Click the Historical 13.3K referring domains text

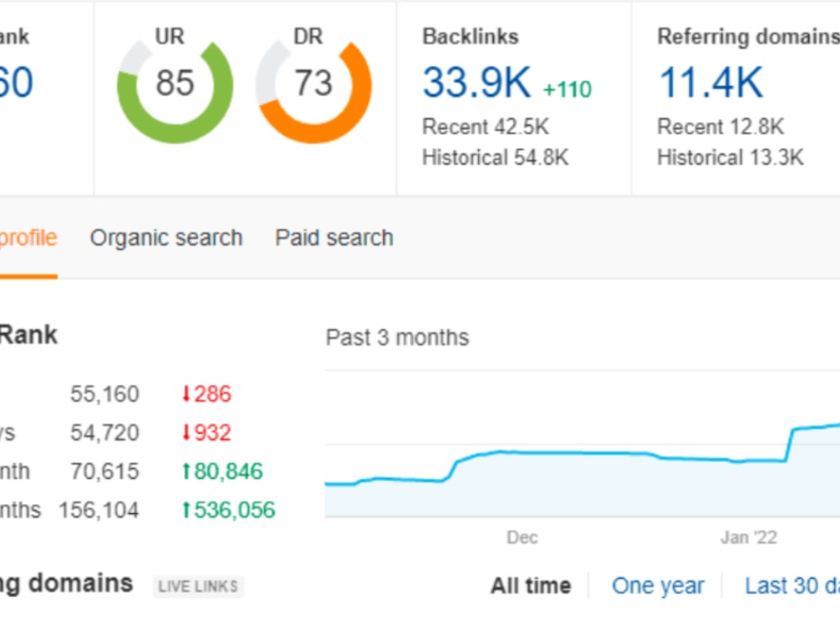tap(731, 158)
